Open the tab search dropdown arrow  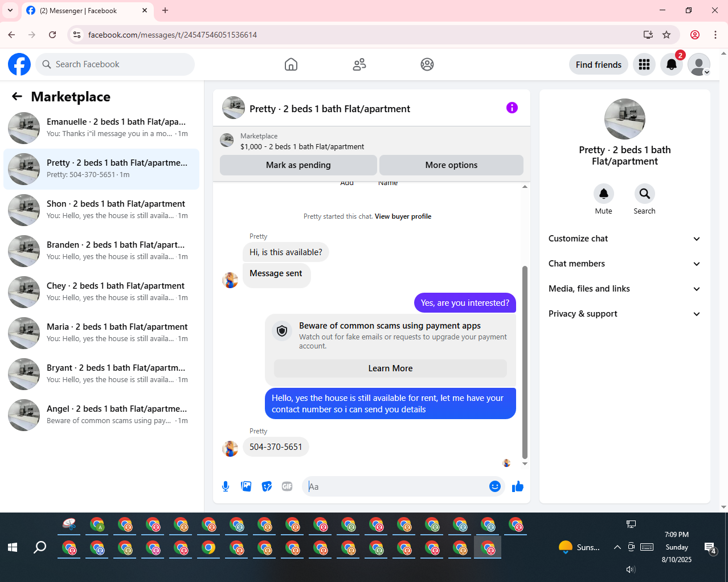click(10, 10)
